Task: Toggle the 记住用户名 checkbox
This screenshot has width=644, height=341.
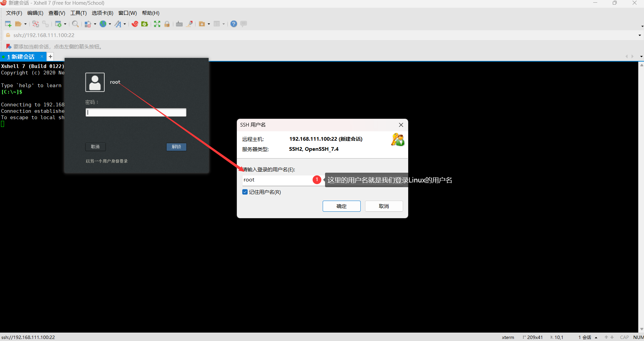Action: point(245,192)
